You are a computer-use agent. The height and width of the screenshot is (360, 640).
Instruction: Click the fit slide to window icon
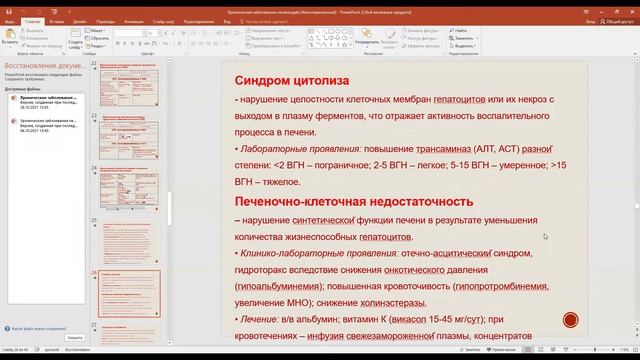(635, 350)
